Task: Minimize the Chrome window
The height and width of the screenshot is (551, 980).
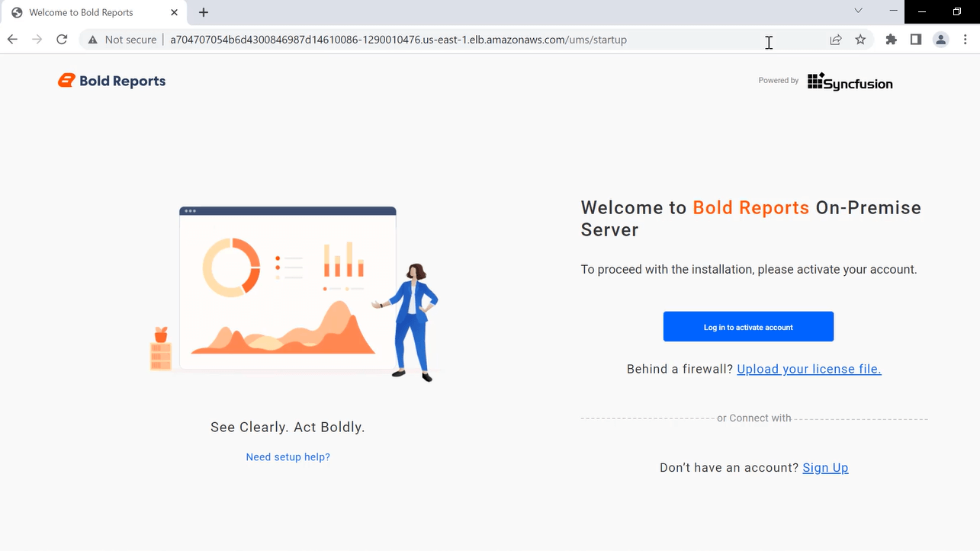Action: point(893,11)
